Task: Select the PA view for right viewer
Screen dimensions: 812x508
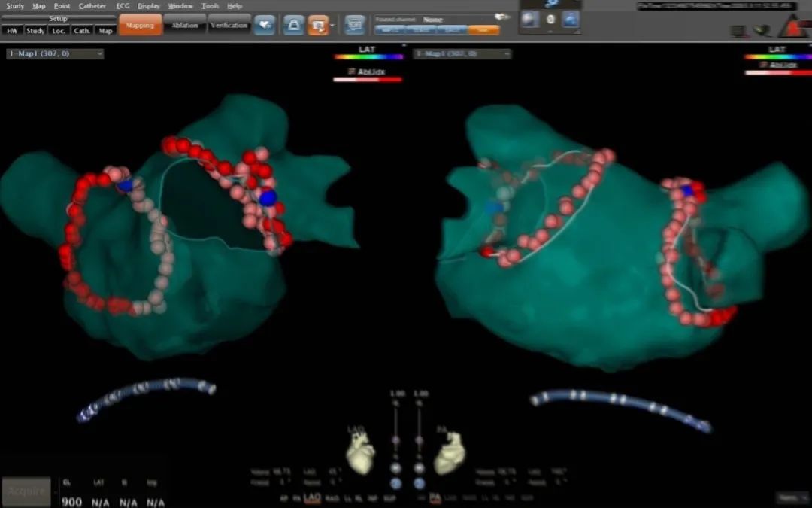Action: click(x=435, y=498)
